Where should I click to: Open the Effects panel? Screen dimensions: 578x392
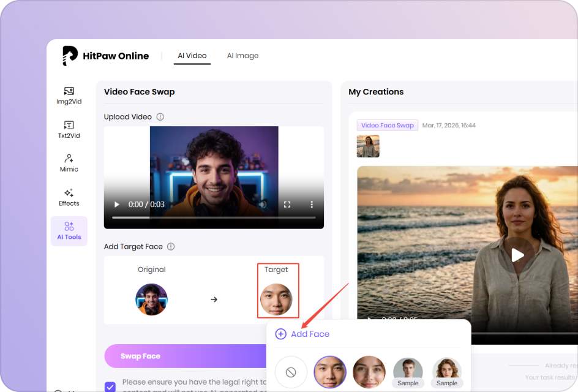(x=69, y=196)
